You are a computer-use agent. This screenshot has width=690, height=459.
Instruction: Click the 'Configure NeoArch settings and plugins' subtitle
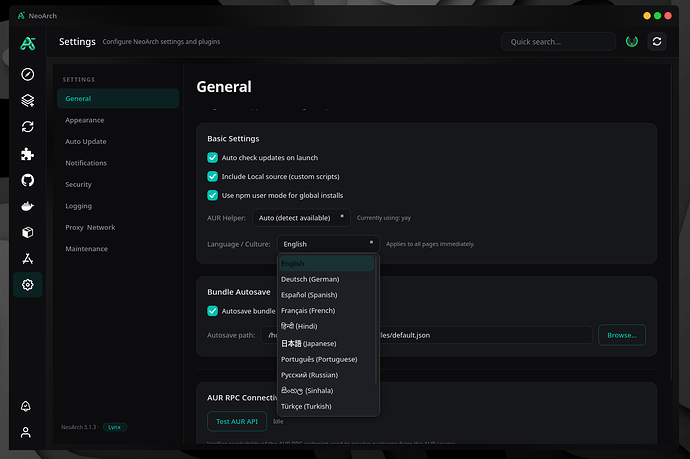(x=161, y=42)
